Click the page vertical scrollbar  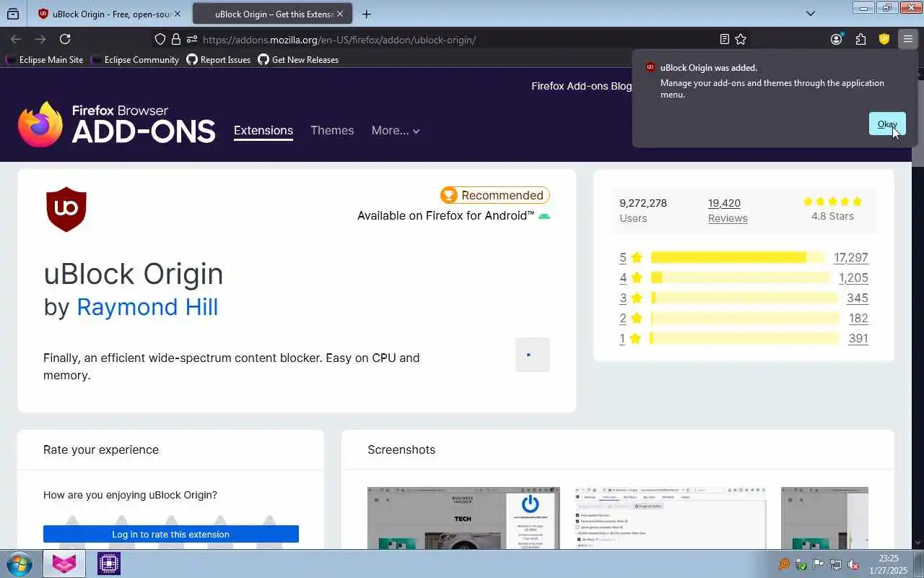(918, 309)
